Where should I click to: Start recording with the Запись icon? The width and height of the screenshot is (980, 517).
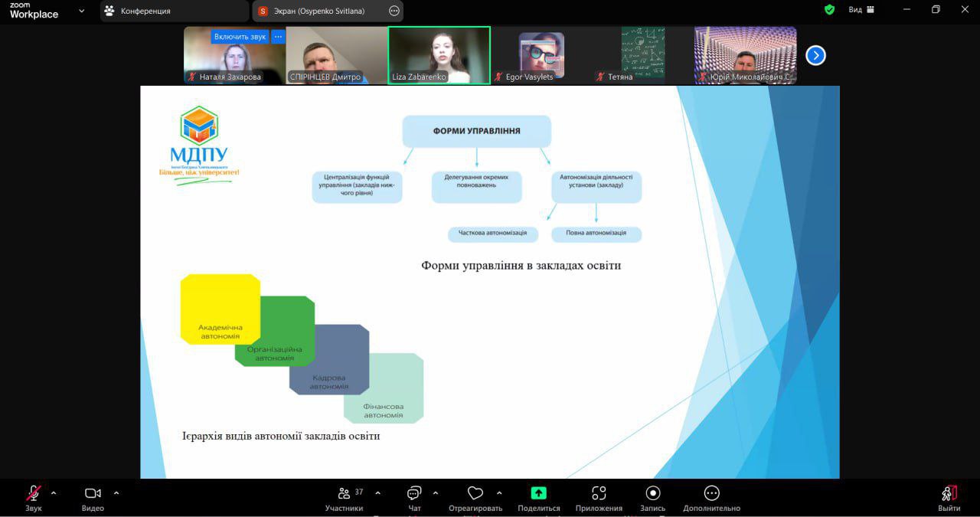[x=652, y=494]
